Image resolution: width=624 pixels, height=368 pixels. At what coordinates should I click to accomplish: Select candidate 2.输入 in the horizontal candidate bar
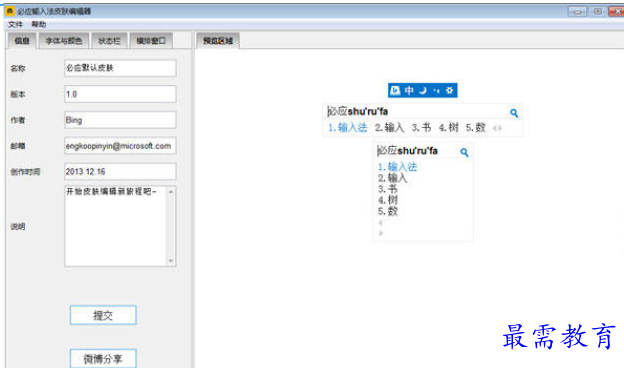coord(389,128)
